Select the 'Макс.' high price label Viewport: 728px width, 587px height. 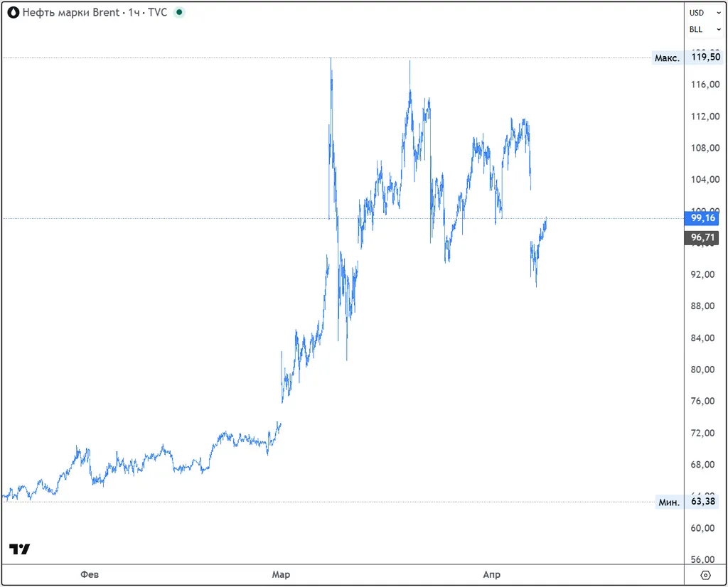667,58
